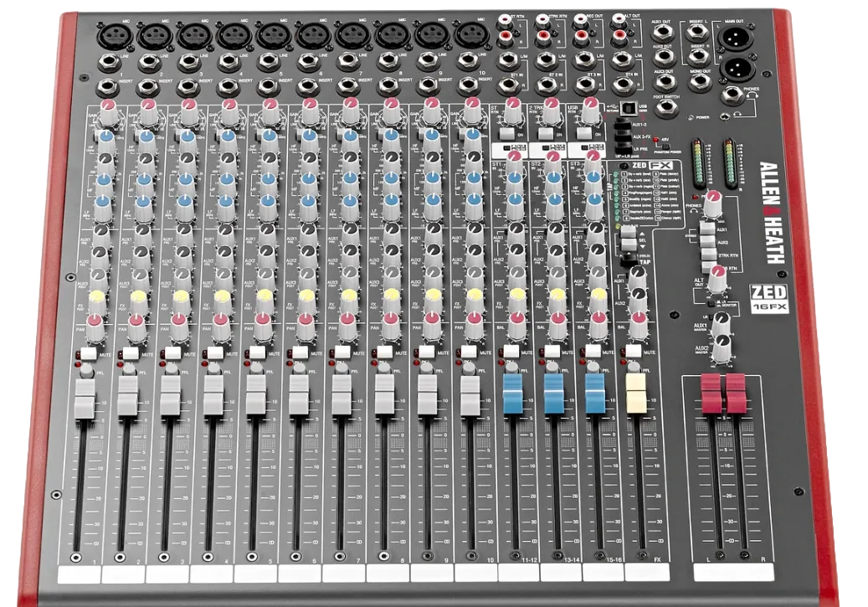Toggle the 48V phantom power switch
Viewport: 868px width, 607px height.
point(665,147)
